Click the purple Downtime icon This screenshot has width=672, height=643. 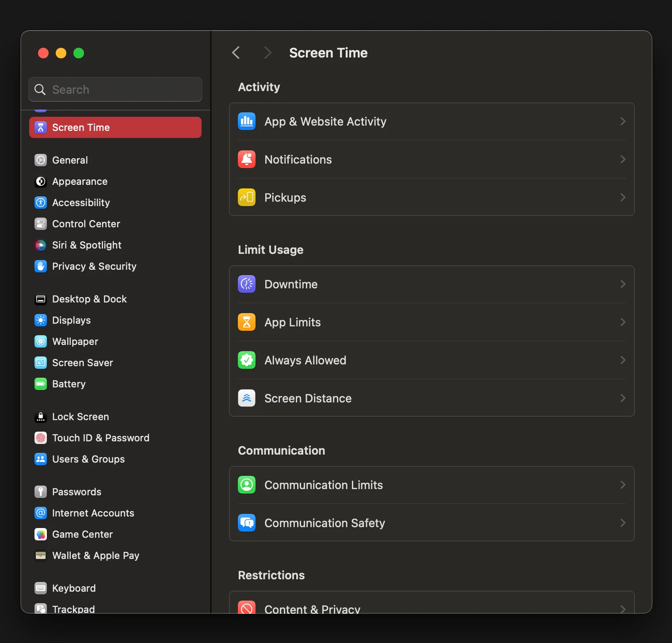coord(247,284)
